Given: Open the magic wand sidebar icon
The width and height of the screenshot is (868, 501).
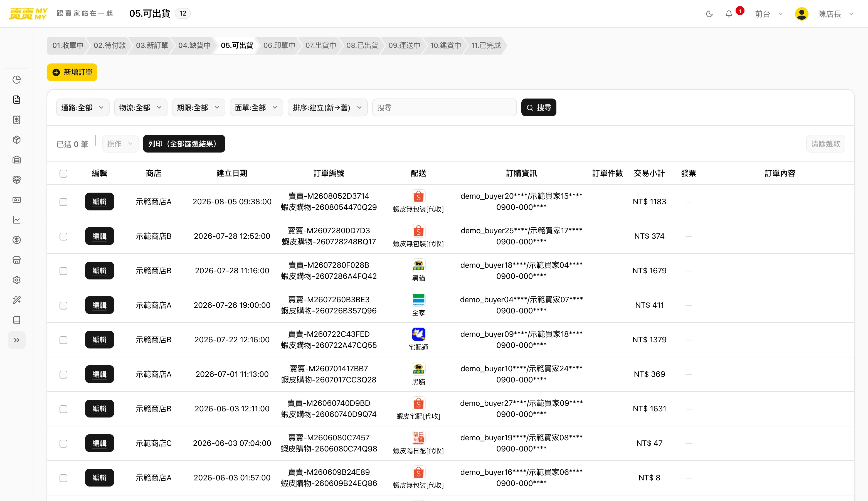Looking at the screenshot, I should point(16,300).
